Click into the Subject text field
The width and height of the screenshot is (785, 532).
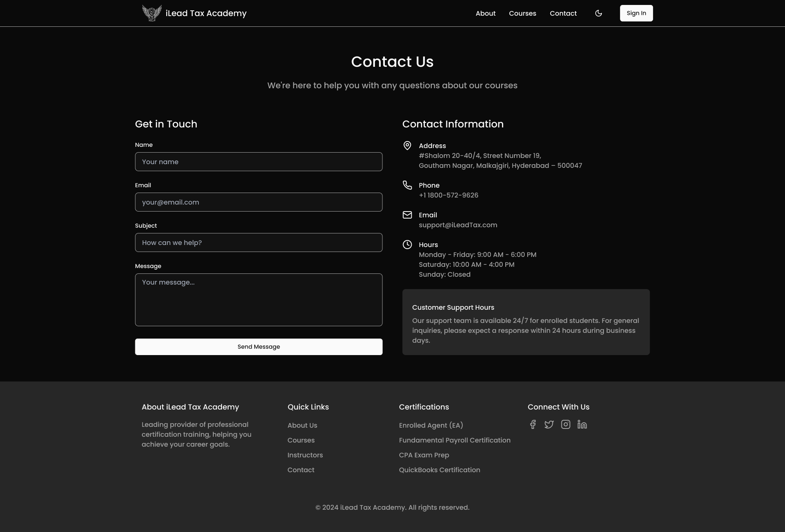(x=259, y=242)
